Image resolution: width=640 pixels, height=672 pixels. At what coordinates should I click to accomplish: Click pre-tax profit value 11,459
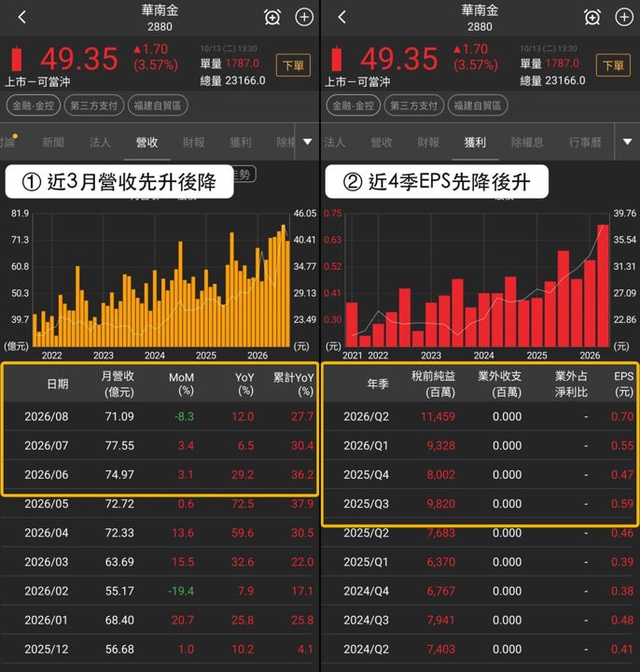pyautogui.click(x=438, y=416)
